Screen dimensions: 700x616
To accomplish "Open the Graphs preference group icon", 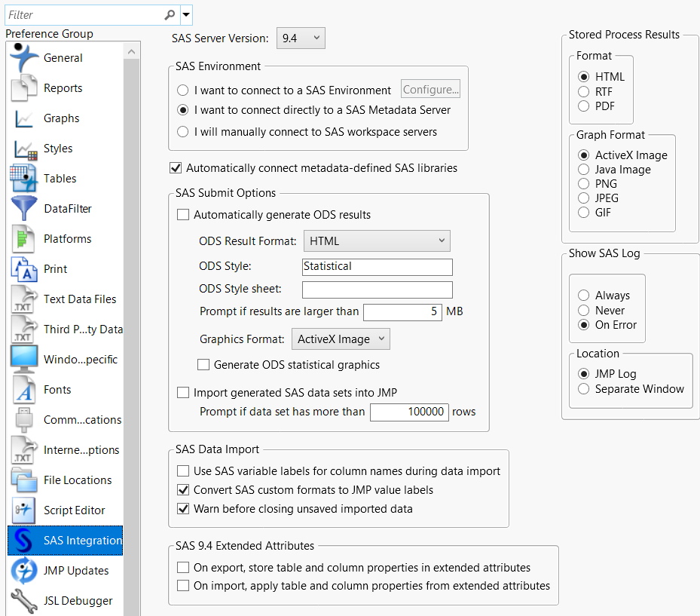I will point(24,118).
